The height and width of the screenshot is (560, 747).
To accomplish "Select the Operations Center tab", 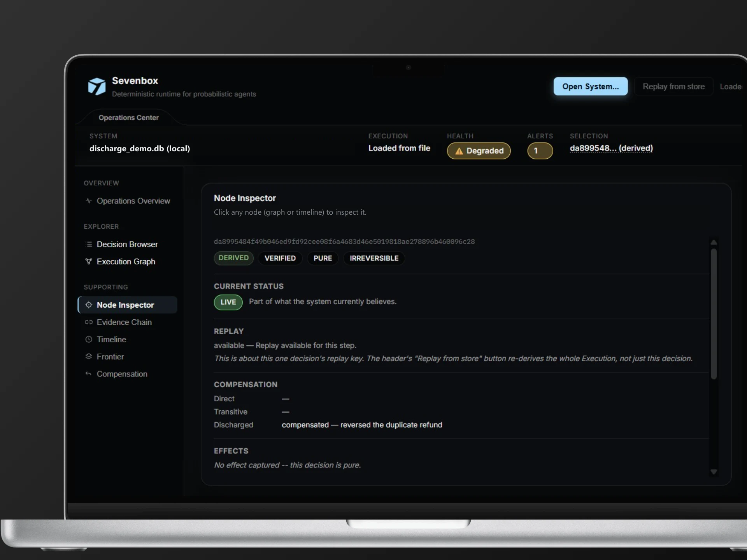I will 129,117.
